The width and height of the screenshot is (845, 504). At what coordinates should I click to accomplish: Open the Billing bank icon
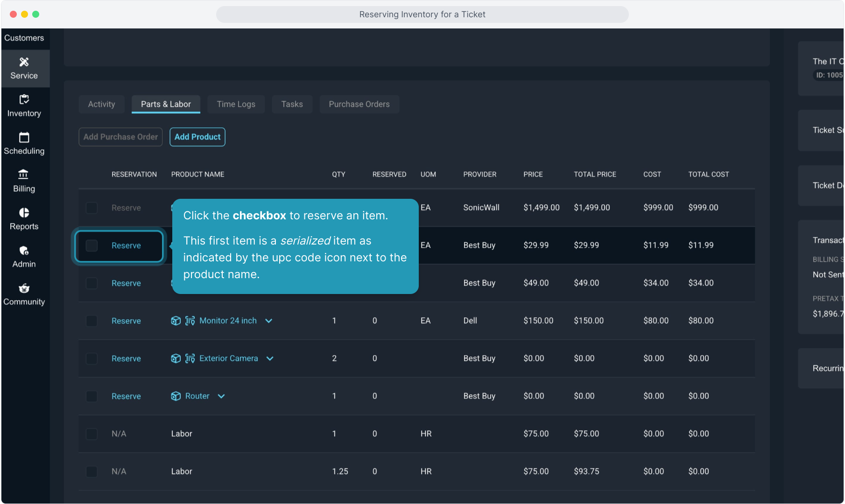23,175
